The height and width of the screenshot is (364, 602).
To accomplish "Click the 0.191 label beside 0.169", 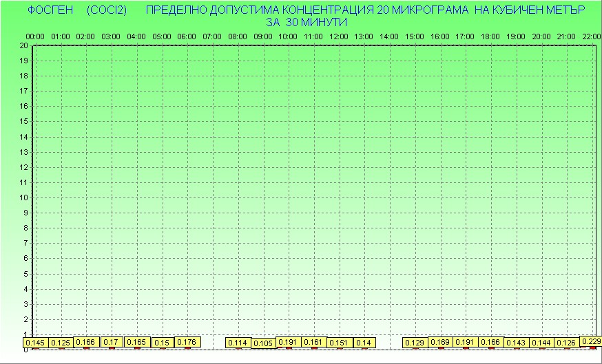I will coord(466,342).
